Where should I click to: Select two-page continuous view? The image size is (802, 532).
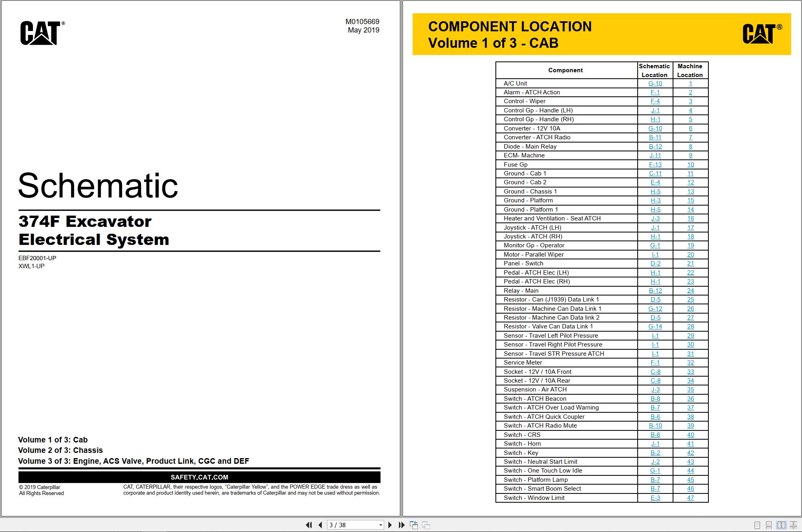coord(794,525)
